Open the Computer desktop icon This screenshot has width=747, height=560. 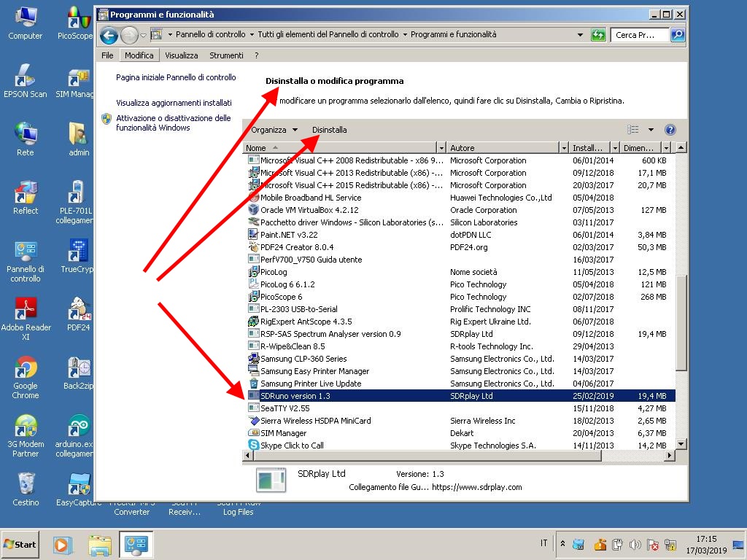(26, 23)
